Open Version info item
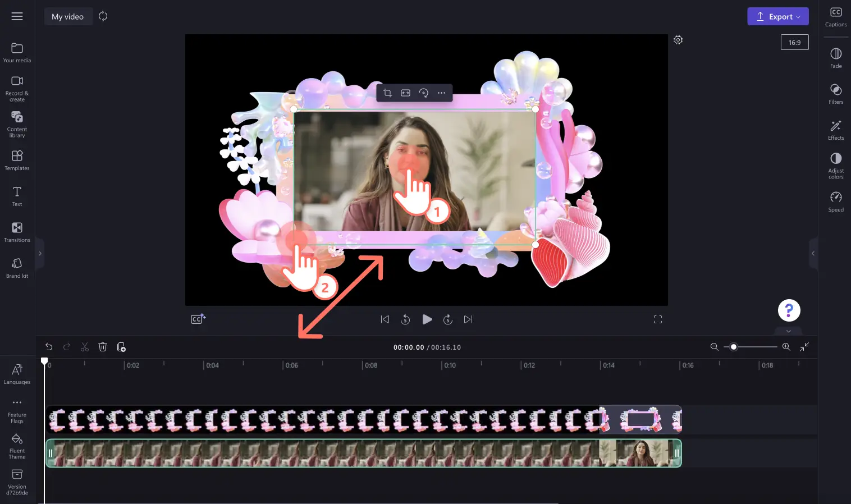The height and width of the screenshot is (504, 851). (x=17, y=483)
